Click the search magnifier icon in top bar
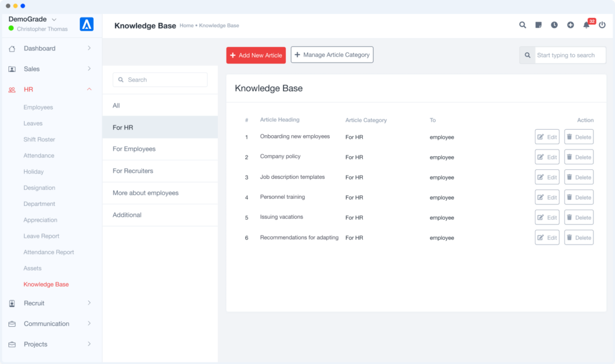 (523, 25)
